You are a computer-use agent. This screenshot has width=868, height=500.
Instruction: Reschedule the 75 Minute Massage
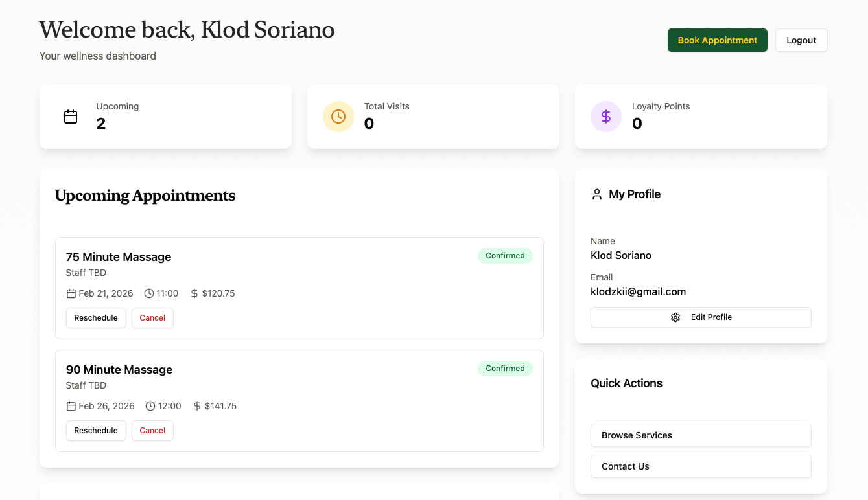coord(96,317)
